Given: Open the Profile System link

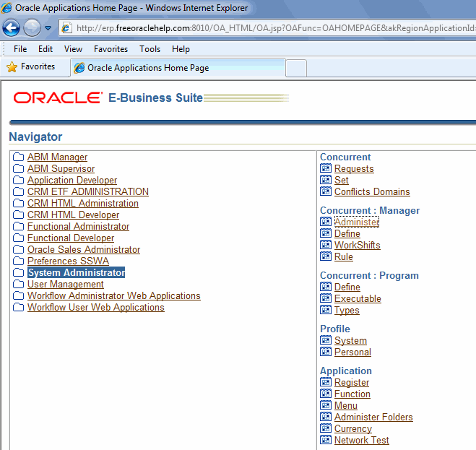Looking at the screenshot, I should [x=350, y=340].
